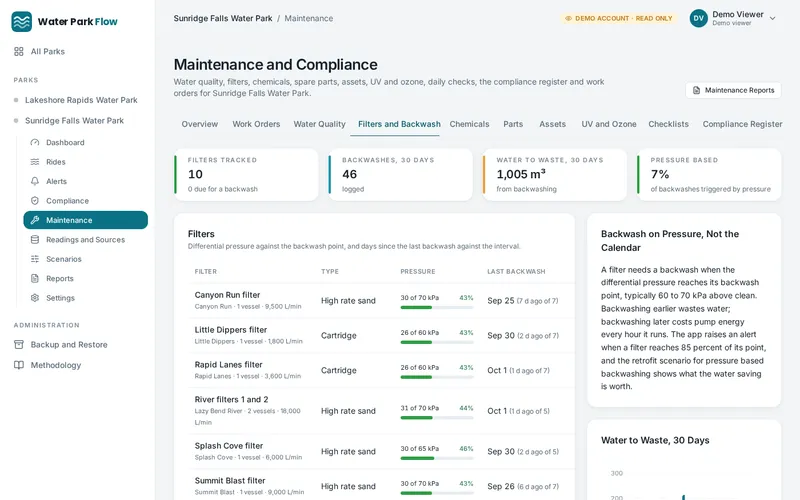Click the Maintenance Reports document icon
The width and height of the screenshot is (800, 500).
696,90
